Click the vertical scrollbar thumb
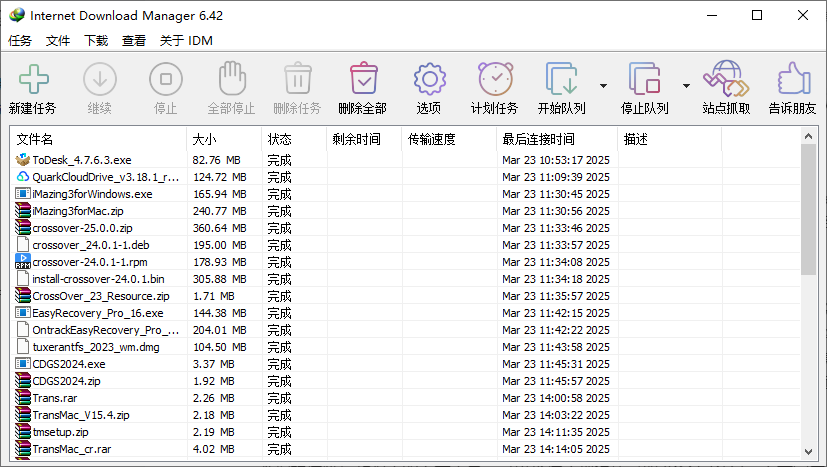 809,209
